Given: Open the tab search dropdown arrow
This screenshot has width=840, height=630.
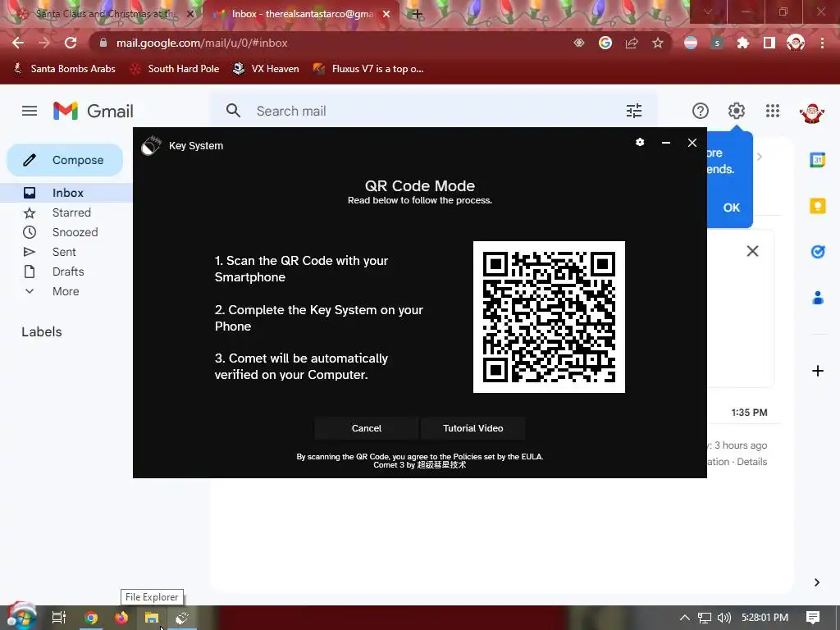Looking at the screenshot, I should click(707, 11).
